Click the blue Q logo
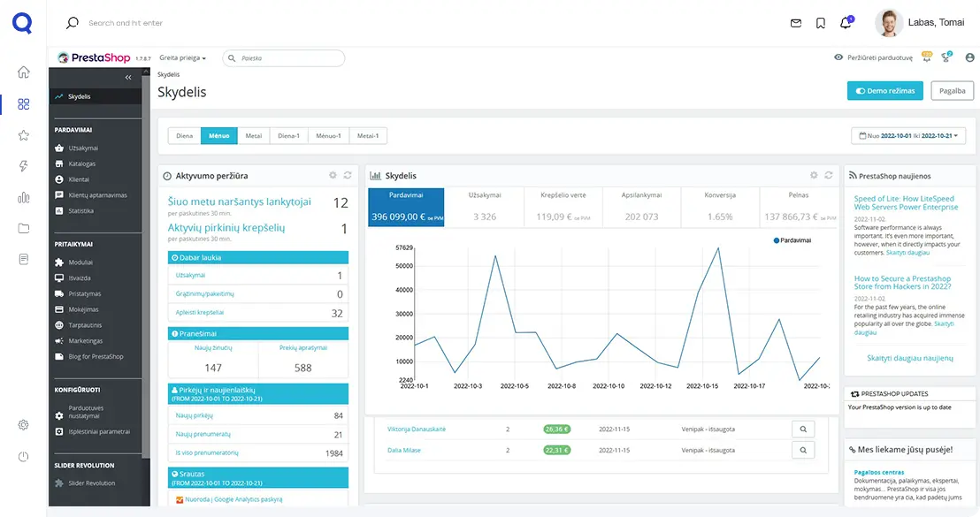Screen dimensions: 980x517 (22, 23)
